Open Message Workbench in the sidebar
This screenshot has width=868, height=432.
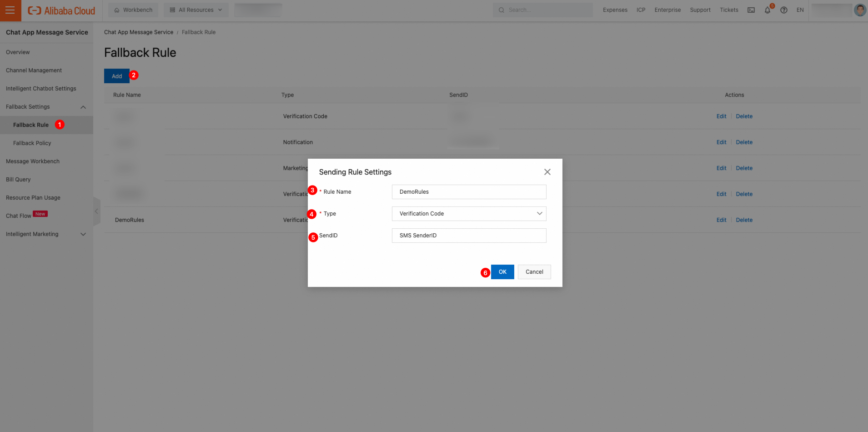[33, 161]
